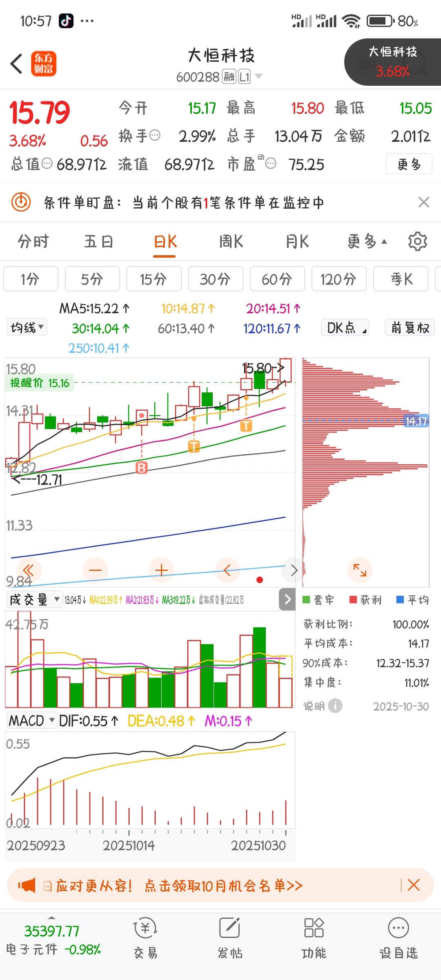Select the 30分 period button
Image resolution: width=441 pixels, height=980 pixels.
(x=216, y=279)
